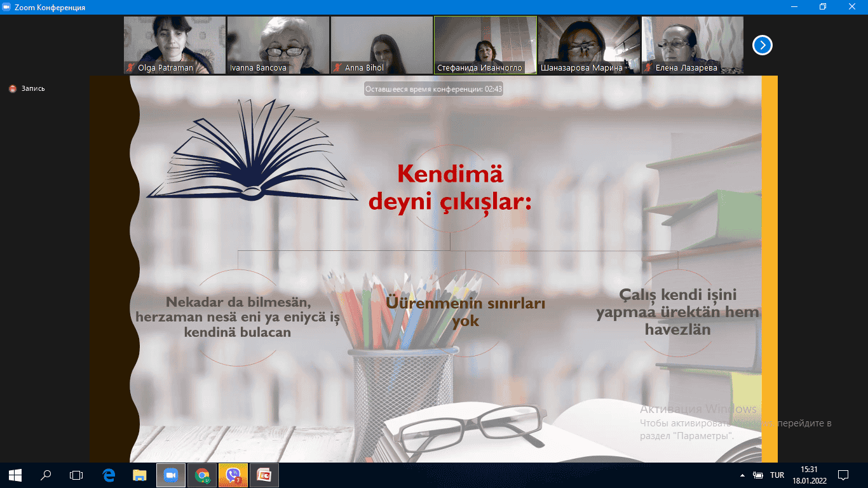
Task: Expand hidden system tray icons
Action: coord(742,475)
